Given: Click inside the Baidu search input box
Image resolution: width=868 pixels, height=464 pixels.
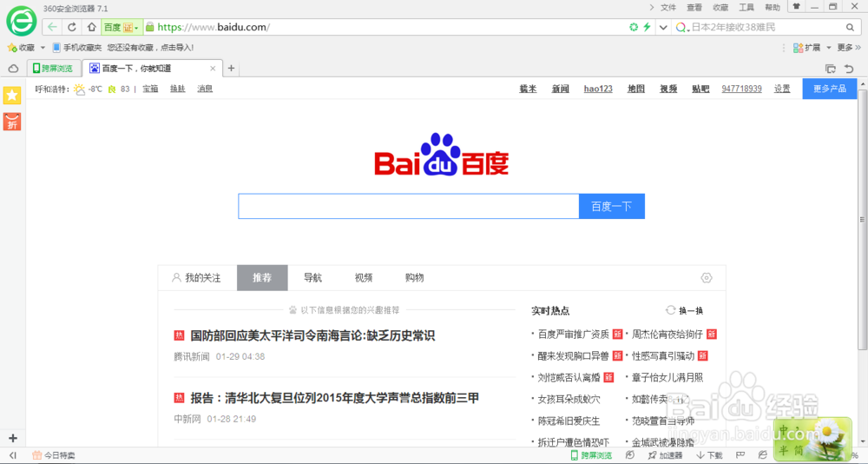Looking at the screenshot, I should tap(409, 206).
